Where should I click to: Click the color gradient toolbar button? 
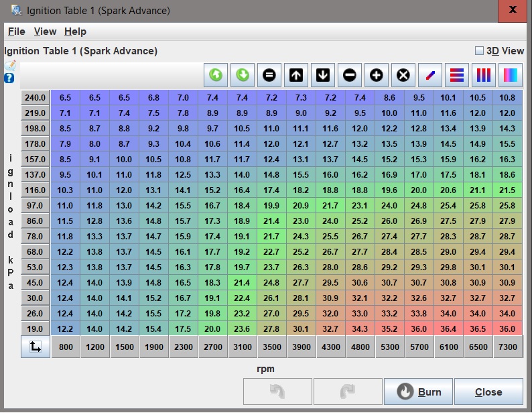click(511, 75)
